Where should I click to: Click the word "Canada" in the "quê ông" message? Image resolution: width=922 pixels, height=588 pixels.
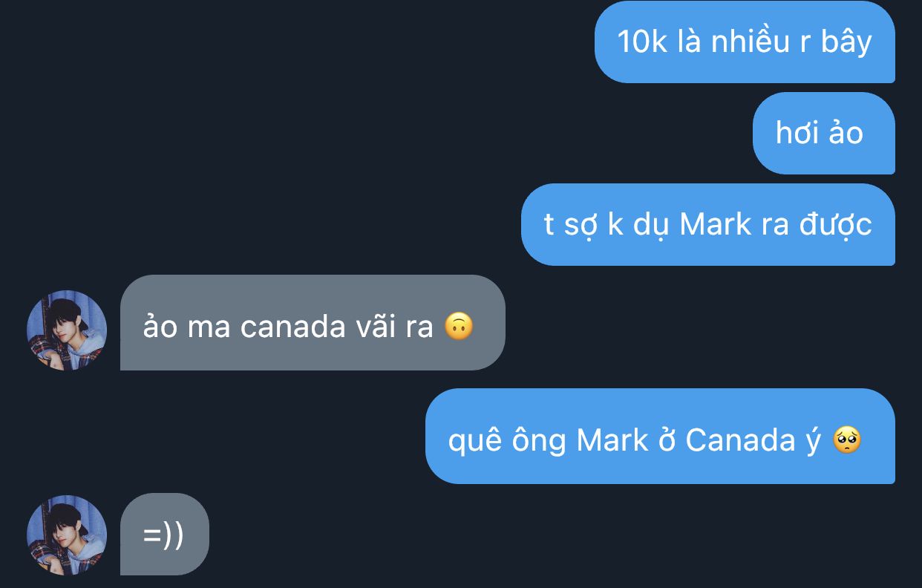pos(740,440)
